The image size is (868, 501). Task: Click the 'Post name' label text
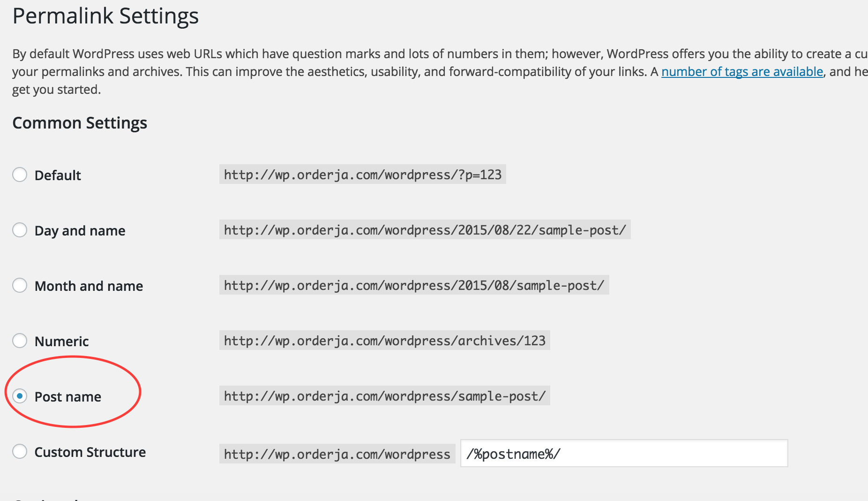tap(67, 397)
